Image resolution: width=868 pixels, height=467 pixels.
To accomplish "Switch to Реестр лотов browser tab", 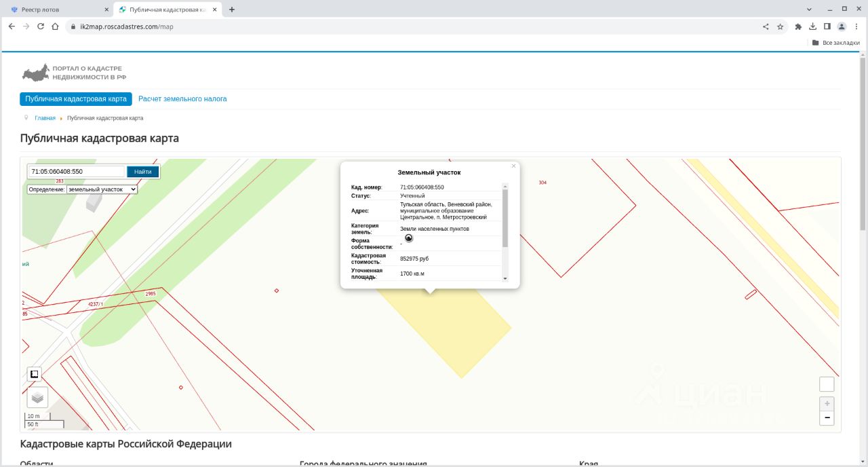I will click(56, 10).
